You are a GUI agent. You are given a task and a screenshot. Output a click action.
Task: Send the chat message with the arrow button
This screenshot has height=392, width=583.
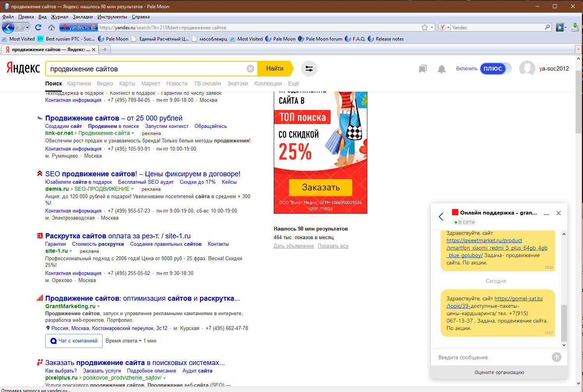(x=556, y=357)
